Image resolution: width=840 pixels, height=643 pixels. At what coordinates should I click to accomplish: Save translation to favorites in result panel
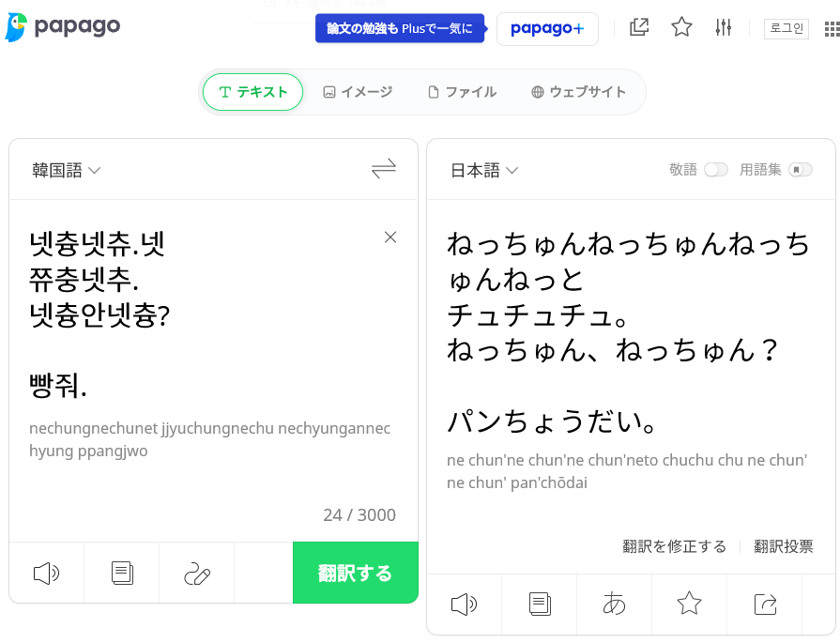689,604
